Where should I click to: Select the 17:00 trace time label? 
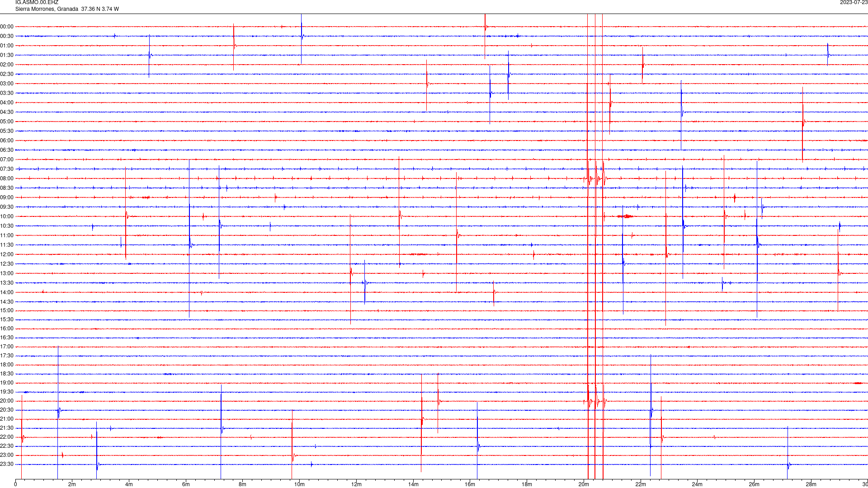click(x=7, y=347)
